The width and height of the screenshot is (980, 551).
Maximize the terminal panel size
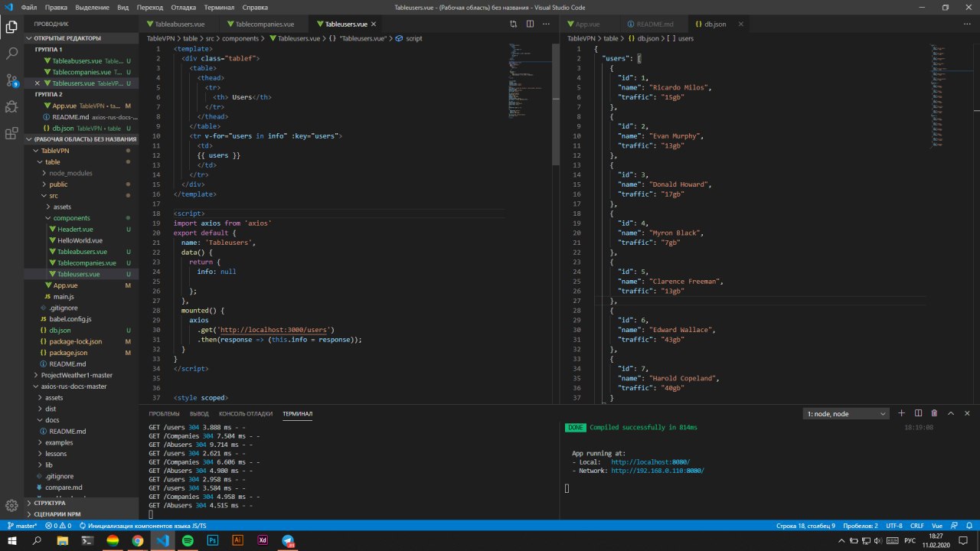[952, 413]
